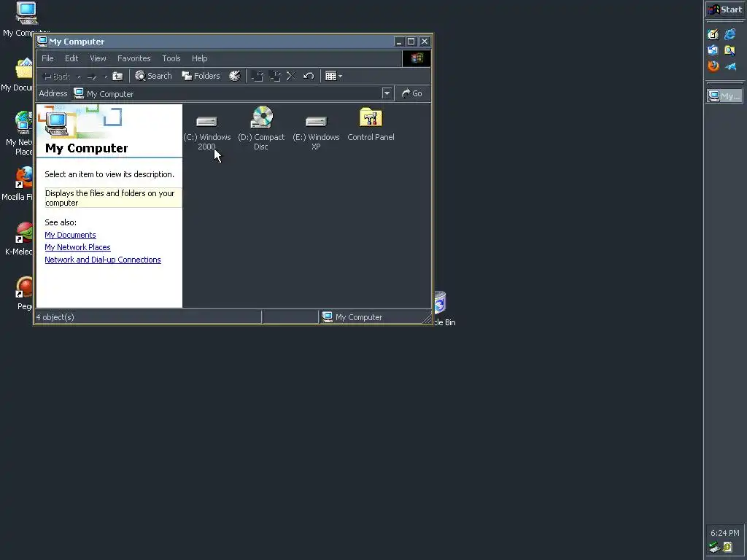This screenshot has width=747, height=560.
Task: Open the My Documents link
Action: coord(71,235)
